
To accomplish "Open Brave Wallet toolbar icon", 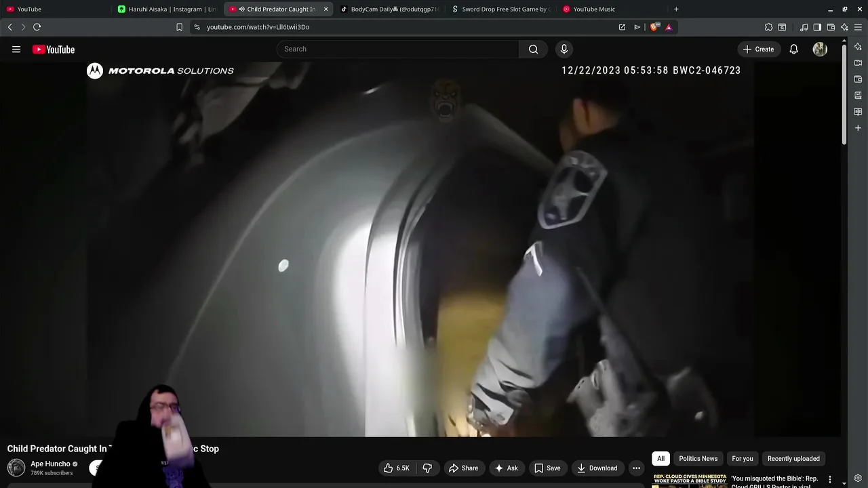I will [x=831, y=27].
